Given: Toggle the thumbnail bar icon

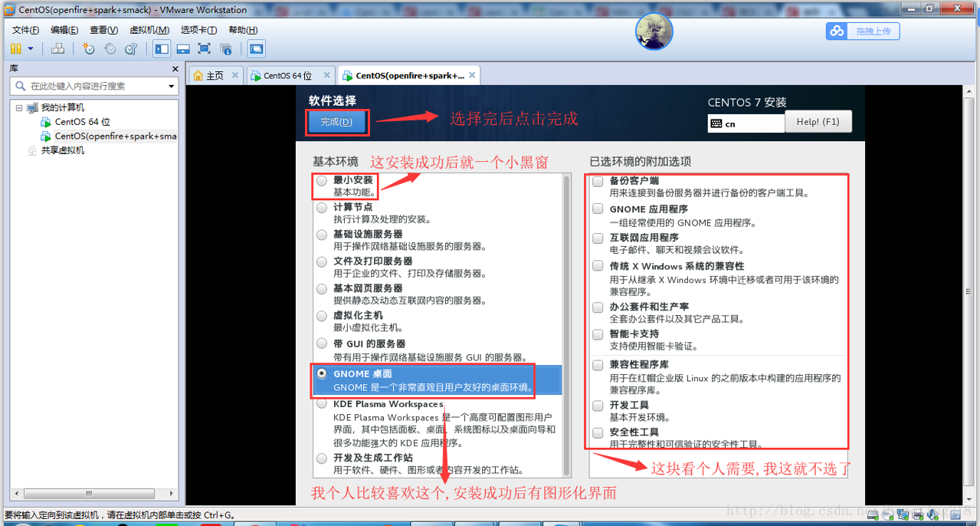Looking at the screenshot, I should [183, 49].
